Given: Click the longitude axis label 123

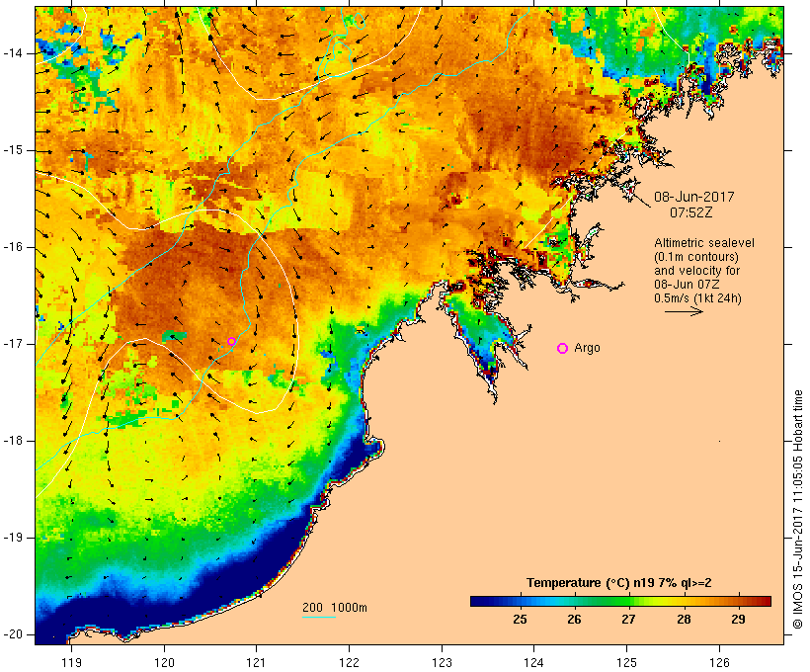Looking at the screenshot, I should pyautogui.click(x=442, y=663).
